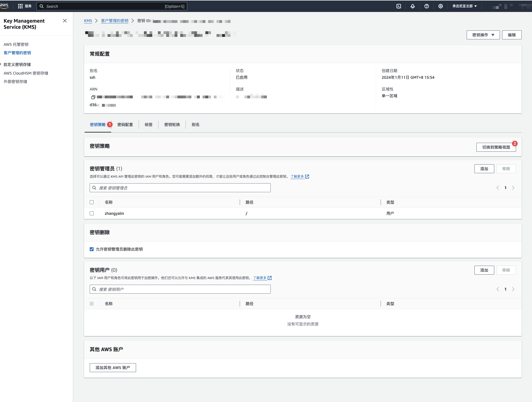
Task: Select 客户管理的密钥 in sidebar
Action: pyautogui.click(x=17, y=53)
